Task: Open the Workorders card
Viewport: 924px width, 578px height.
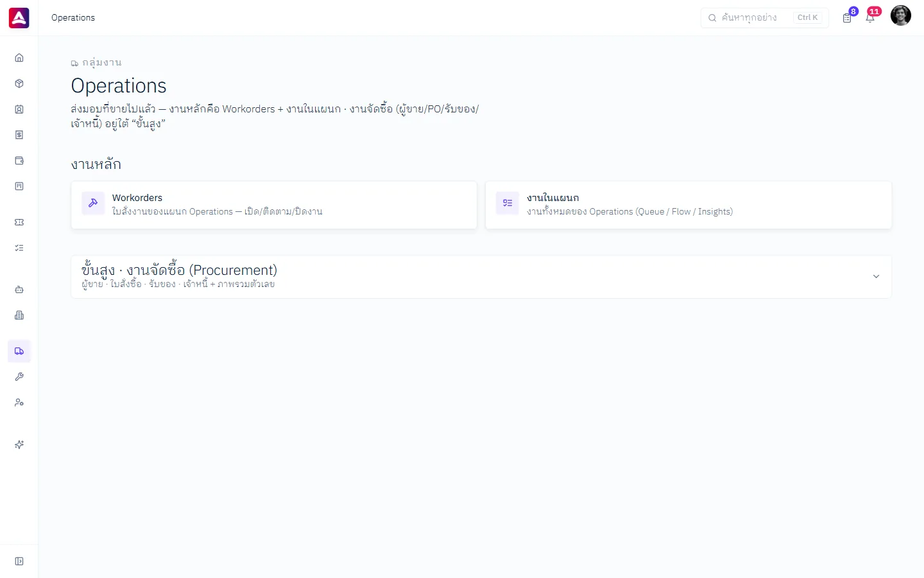Action: click(x=274, y=205)
